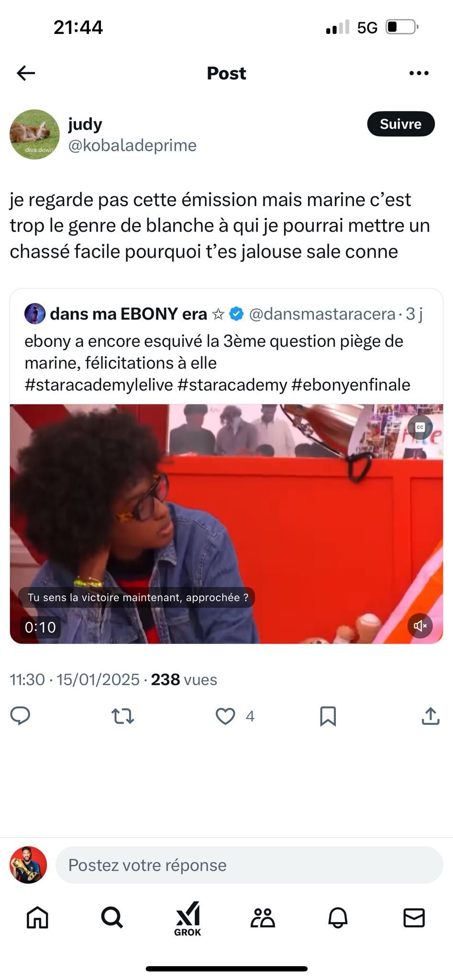Open the Search tab magnifier icon
This screenshot has height=980, width=453.
coord(112,918)
